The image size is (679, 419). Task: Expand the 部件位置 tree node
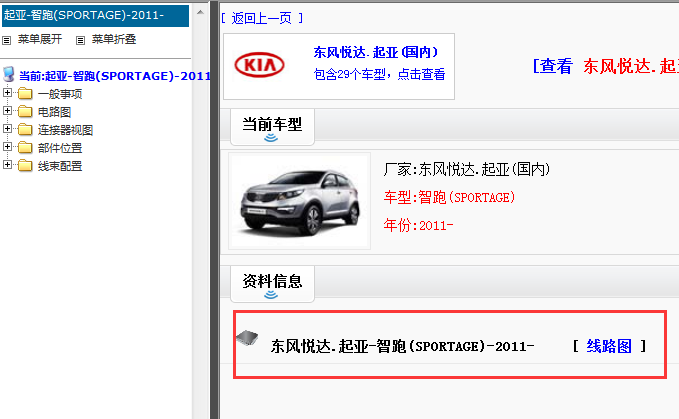pos(7,147)
